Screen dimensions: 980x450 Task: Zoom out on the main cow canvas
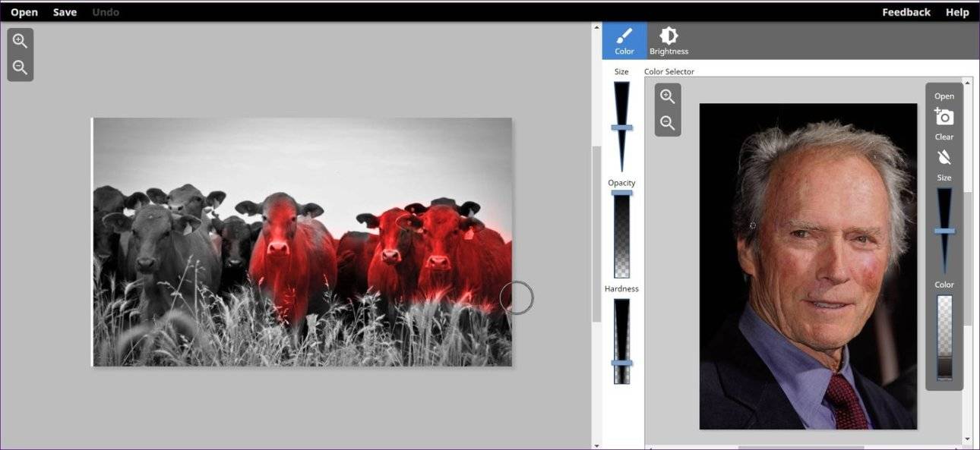pyautogui.click(x=21, y=68)
